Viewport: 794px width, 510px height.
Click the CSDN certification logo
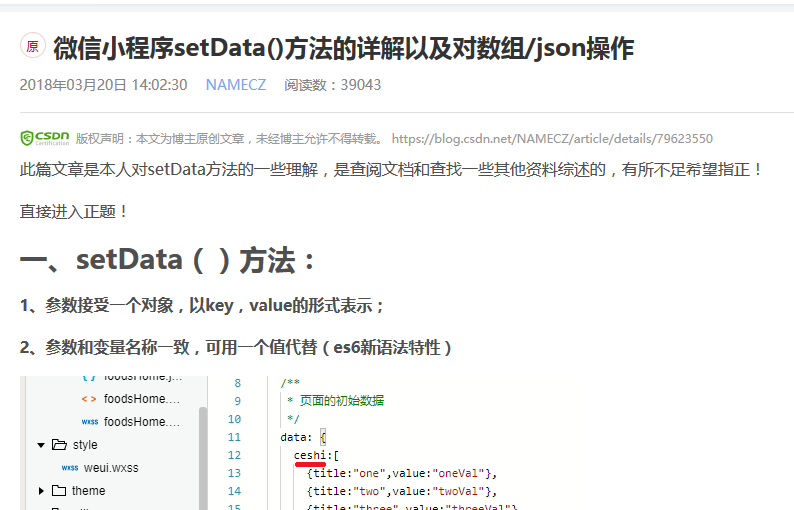point(45,138)
